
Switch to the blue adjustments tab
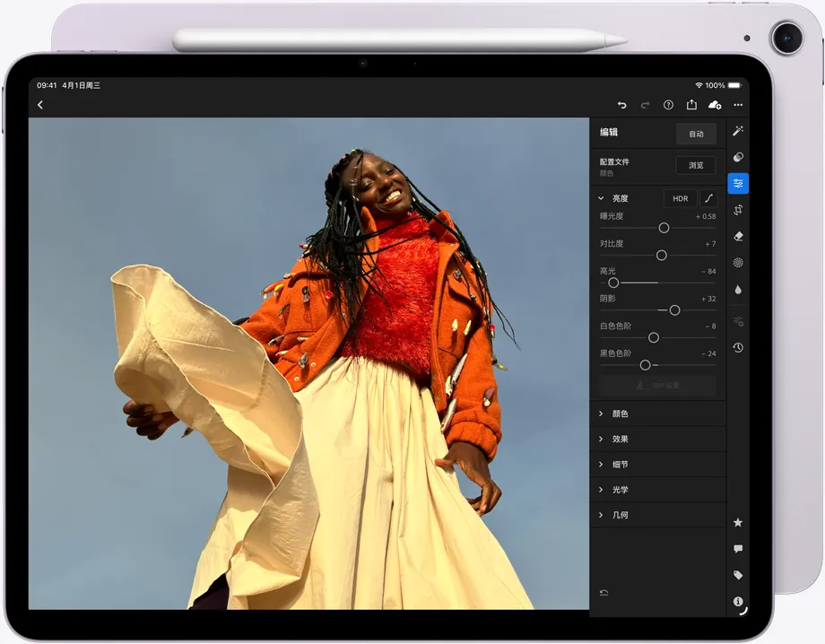point(737,184)
